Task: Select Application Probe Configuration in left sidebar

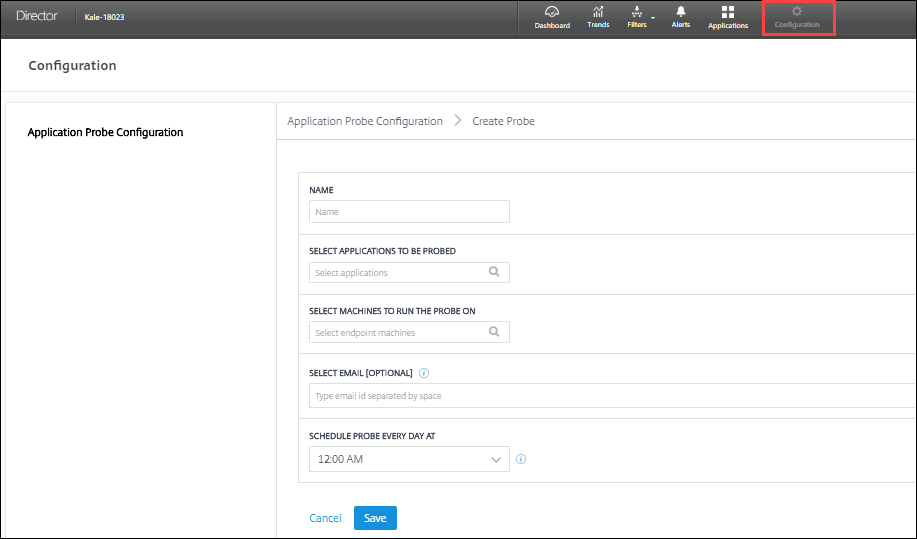Action: [x=105, y=132]
